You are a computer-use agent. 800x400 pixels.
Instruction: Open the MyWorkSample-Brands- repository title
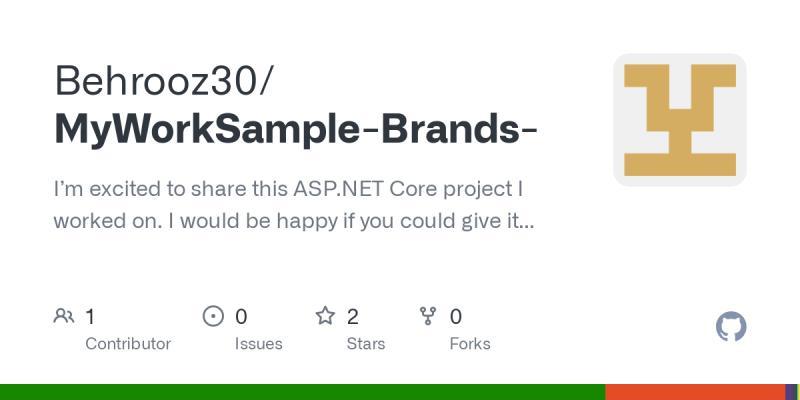(x=296, y=129)
